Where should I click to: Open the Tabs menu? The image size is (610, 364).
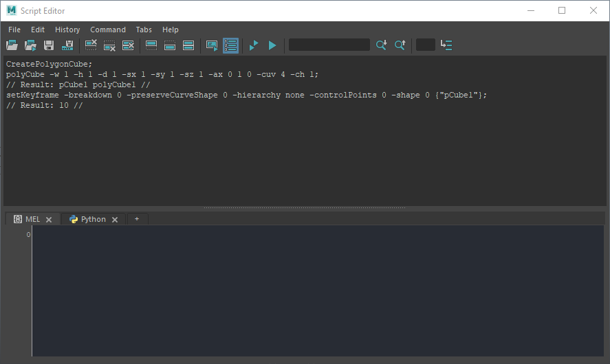(x=144, y=30)
